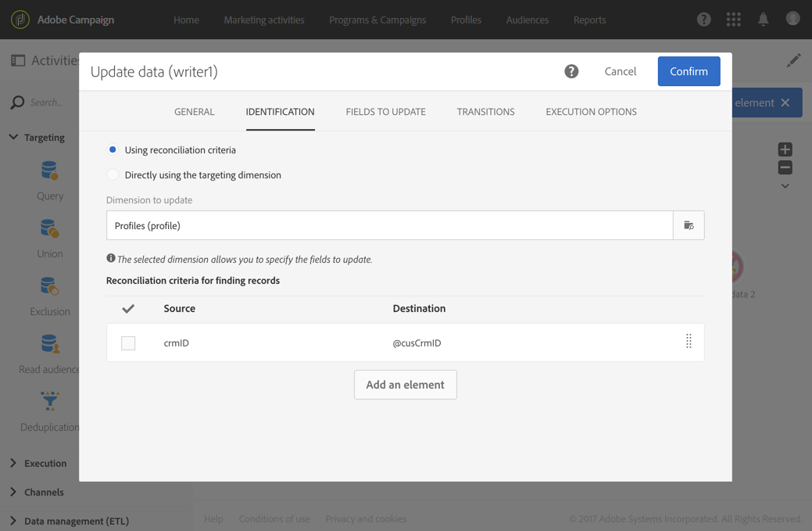The height and width of the screenshot is (531, 812).
Task: Open the dimension picker icon beside Profiles field
Action: (x=689, y=225)
